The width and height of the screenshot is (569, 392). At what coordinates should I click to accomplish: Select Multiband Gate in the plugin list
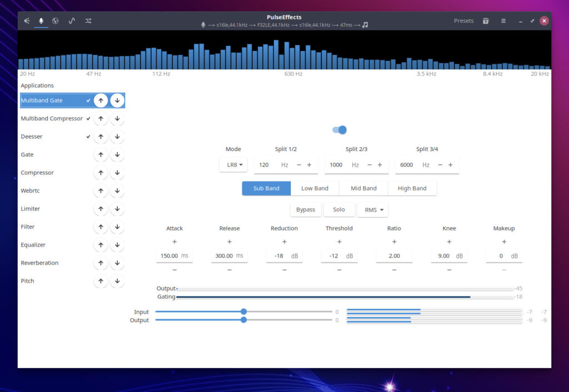pos(73,100)
